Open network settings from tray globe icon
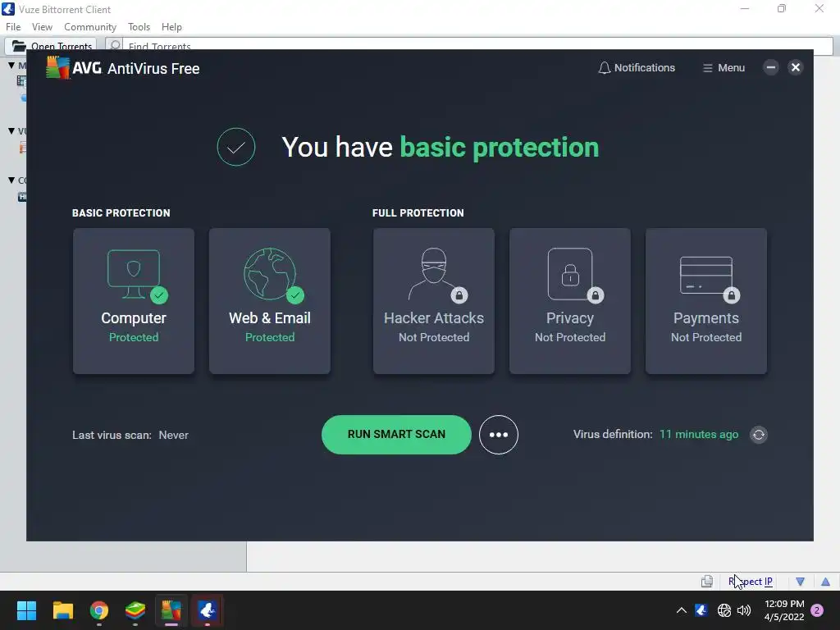This screenshot has width=840, height=630. click(724, 610)
